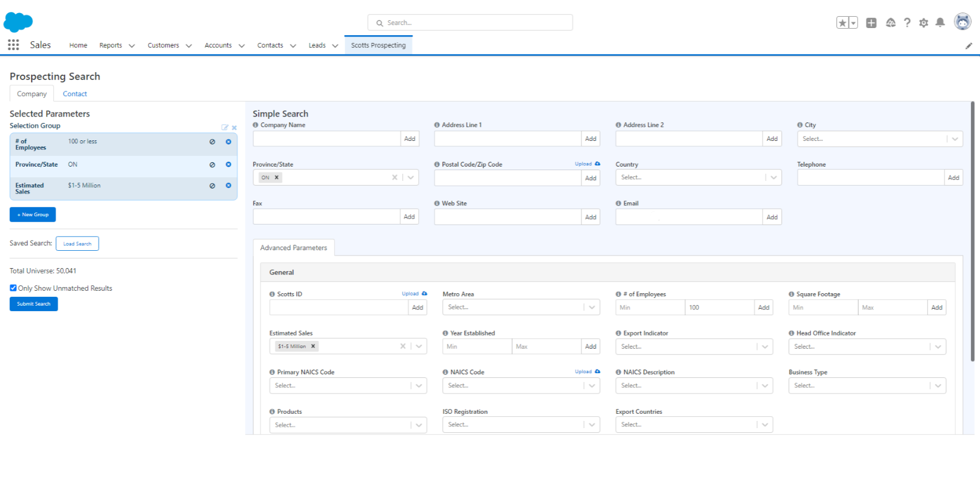The width and height of the screenshot is (980, 489).
Task: Open the Scotts Prospecting tab
Action: pyautogui.click(x=378, y=45)
